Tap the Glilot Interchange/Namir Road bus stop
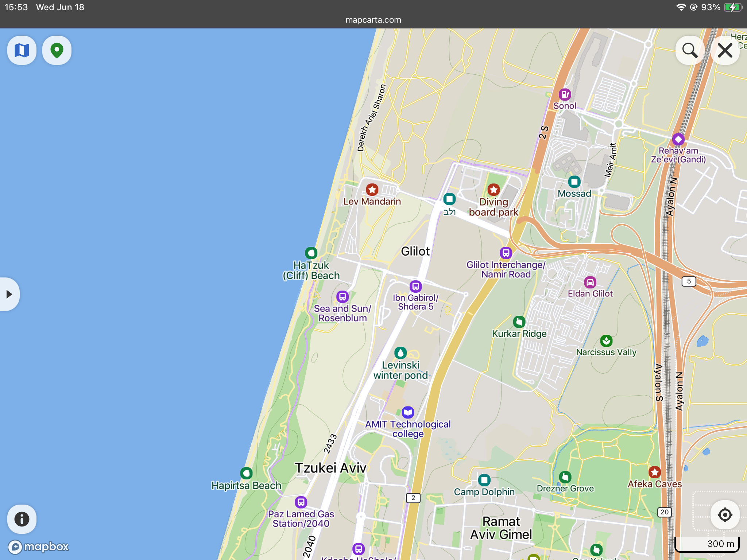The image size is (747, 560). (x=506, y=253)
